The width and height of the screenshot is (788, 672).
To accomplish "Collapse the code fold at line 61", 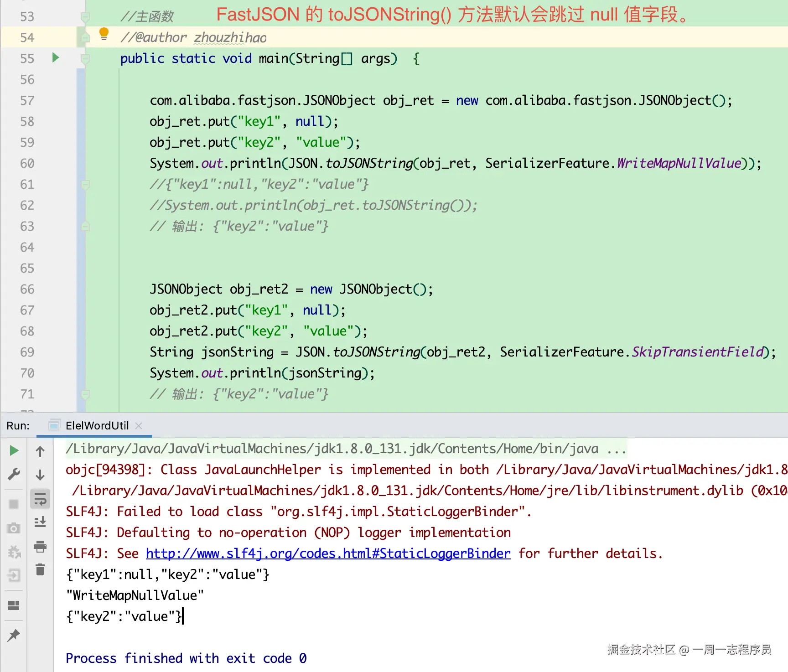I will point(85,184).
